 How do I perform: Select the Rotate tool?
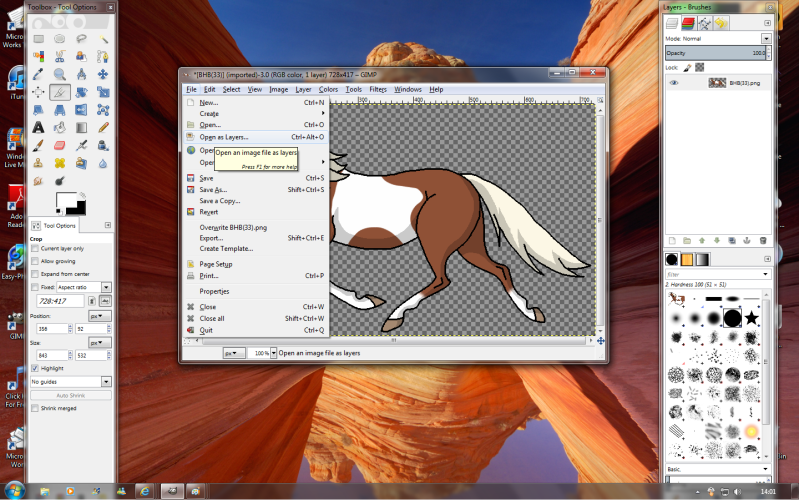click(x=81, y=92)
